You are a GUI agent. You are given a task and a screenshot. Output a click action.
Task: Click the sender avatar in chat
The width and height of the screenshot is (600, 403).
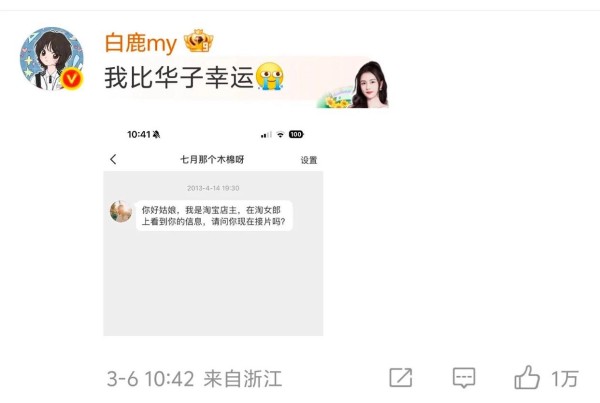(x=121, y=211)
